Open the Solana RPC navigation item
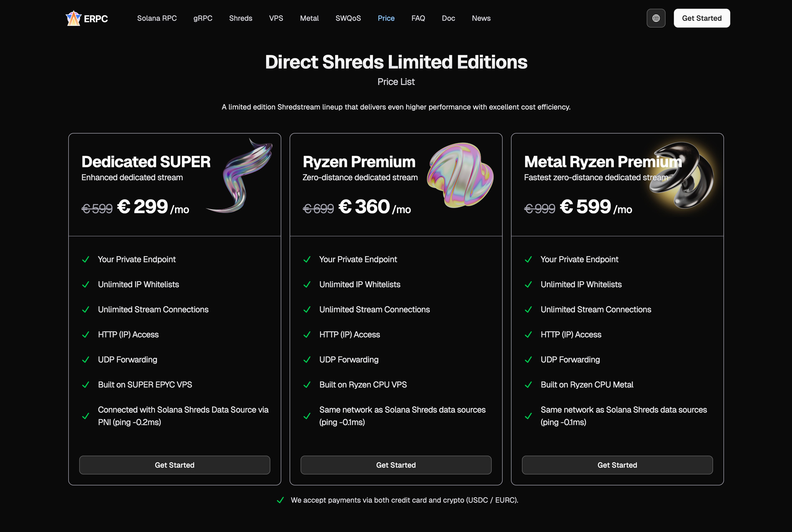792x532 pixels. click(x=157, y=18)
